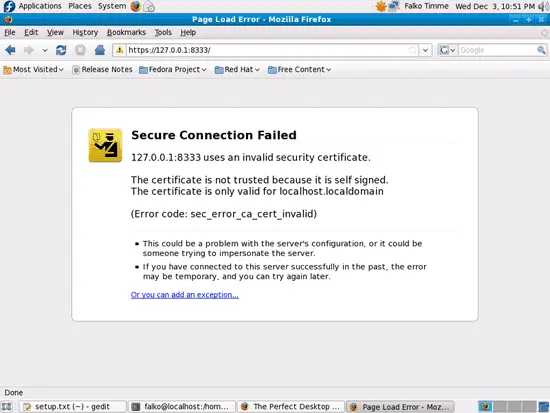This screenshot has height=413, width=550.
Task: Click 'Done' status bar text
Action: point(14,393)
